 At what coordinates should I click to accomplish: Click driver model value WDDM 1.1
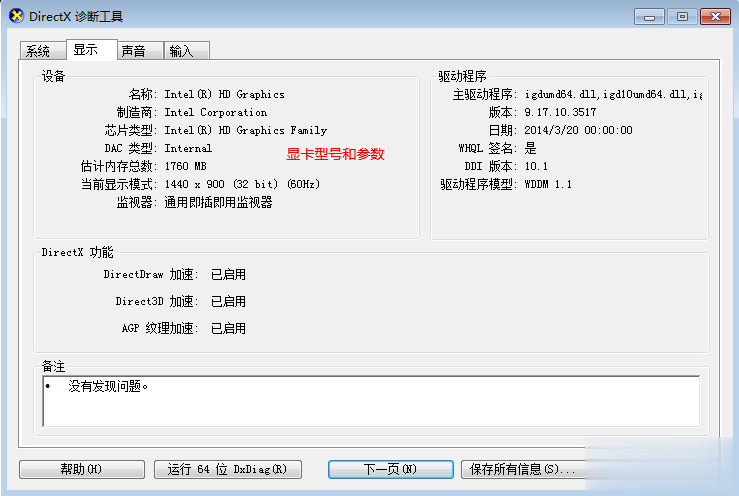tap(548, 184)
